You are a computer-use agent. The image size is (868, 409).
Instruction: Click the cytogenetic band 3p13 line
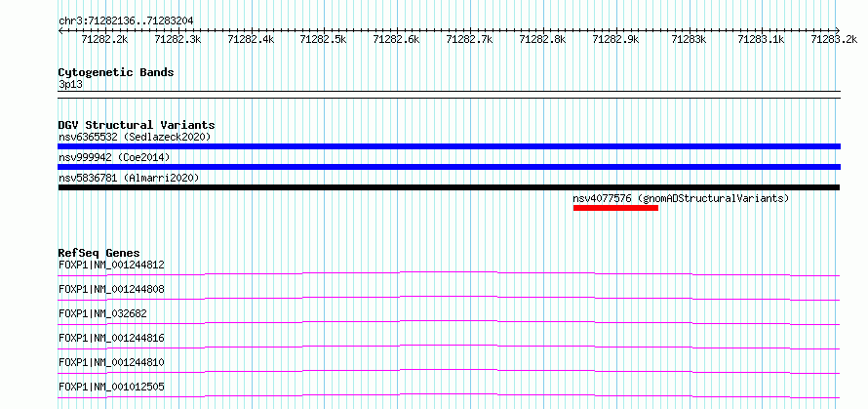click(x=449, y=95)
